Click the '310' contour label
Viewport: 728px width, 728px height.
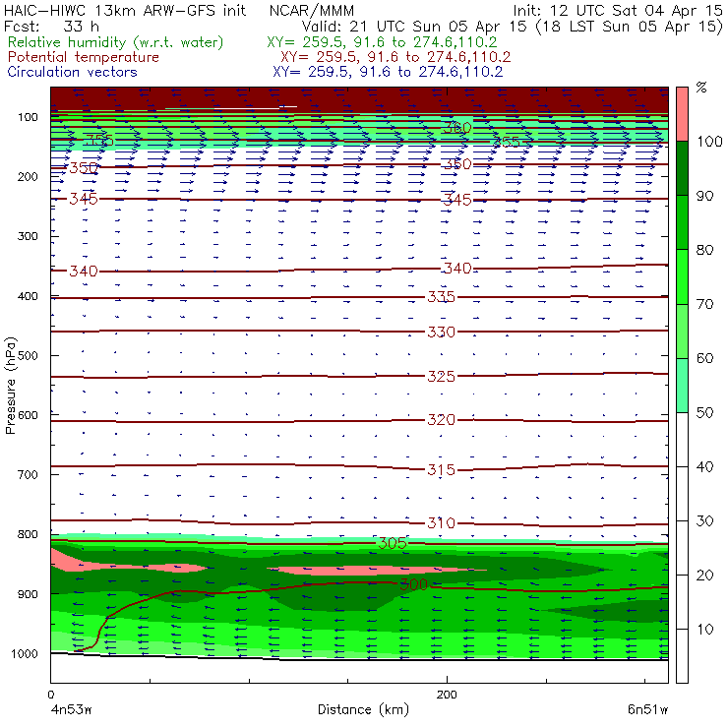pyautogui.click(x=441, y=523)
